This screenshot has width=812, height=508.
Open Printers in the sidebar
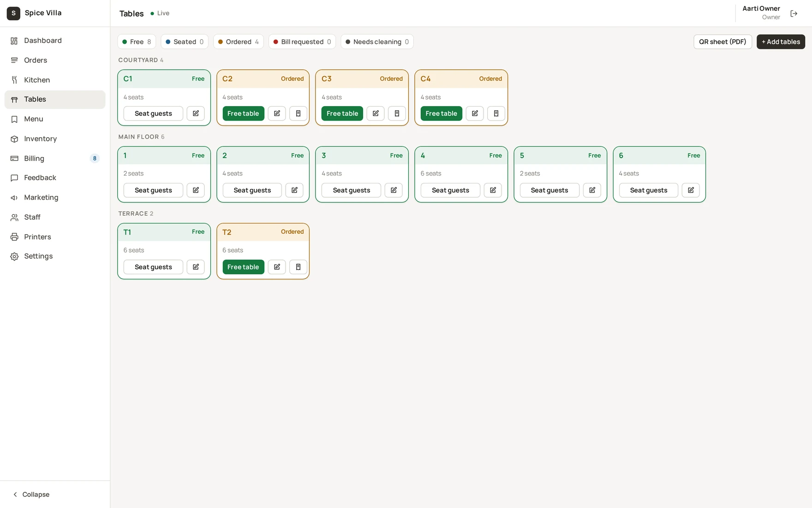click(55, 237)
